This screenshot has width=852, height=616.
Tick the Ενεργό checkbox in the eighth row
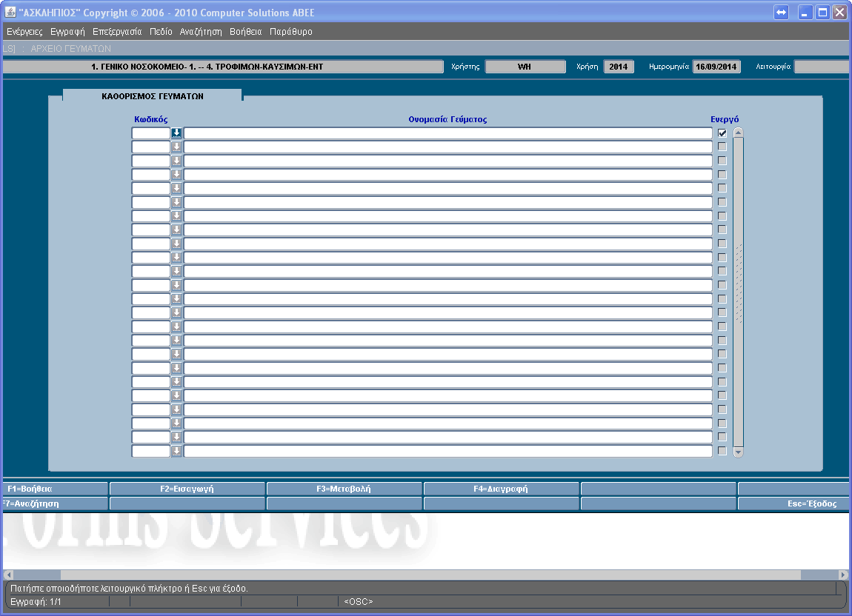point(722,230)
